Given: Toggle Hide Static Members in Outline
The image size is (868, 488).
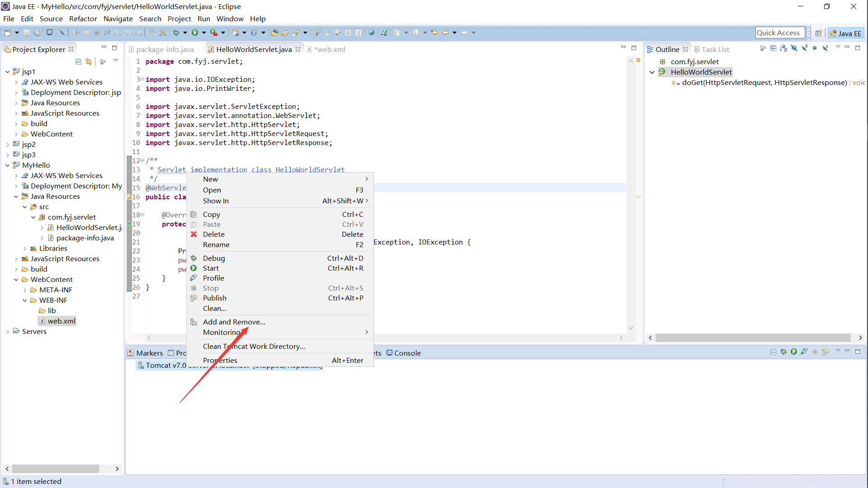Looking at the screenshot, I should 804,48.
